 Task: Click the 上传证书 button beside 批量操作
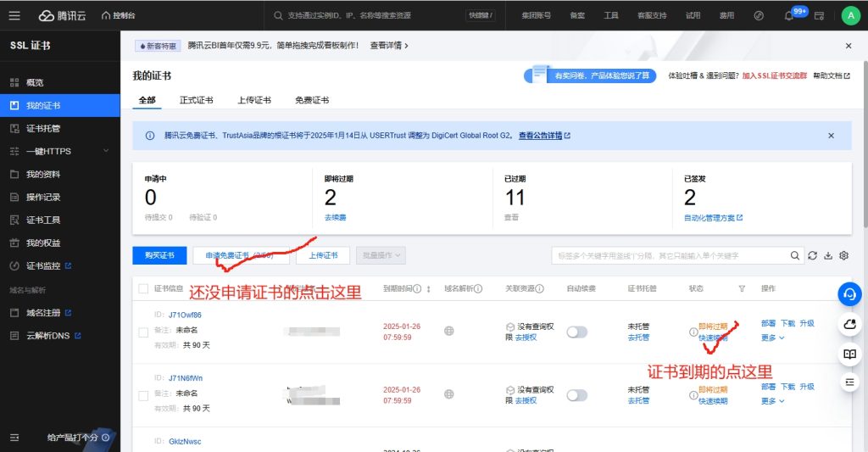click(x=323, y=255)
